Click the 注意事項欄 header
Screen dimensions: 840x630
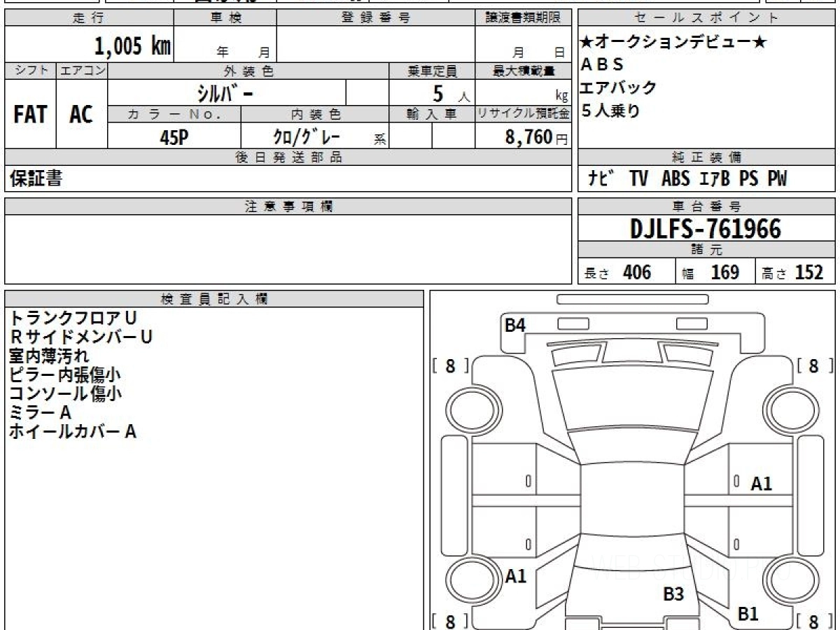[288, 206]
